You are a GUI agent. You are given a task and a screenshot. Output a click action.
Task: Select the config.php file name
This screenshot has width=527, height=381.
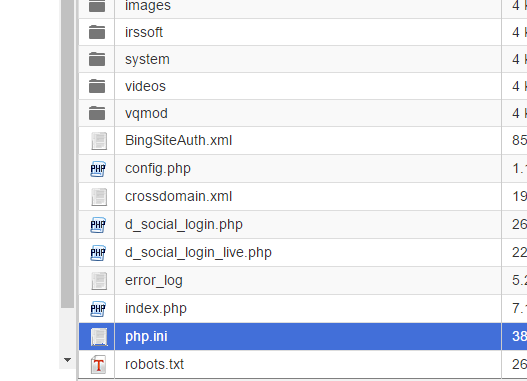click(x=158, y=168)
